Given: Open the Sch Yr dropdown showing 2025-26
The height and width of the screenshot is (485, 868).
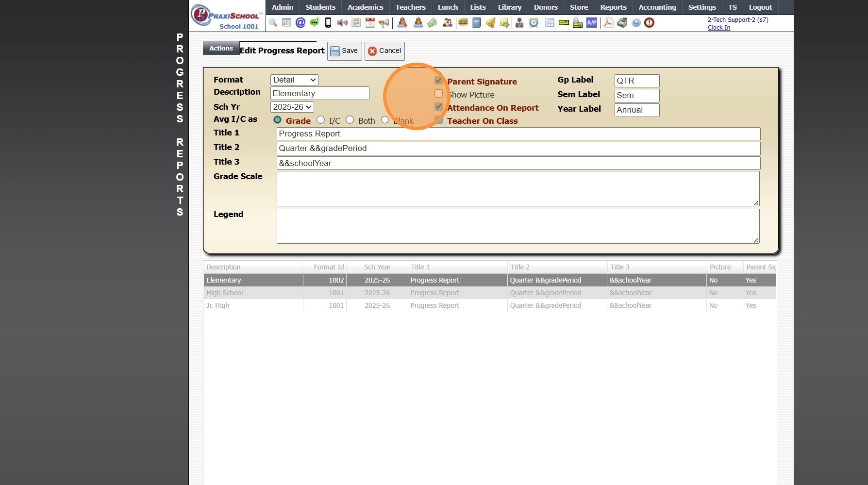Looking at the screenshot, I should tap(292, 107).
